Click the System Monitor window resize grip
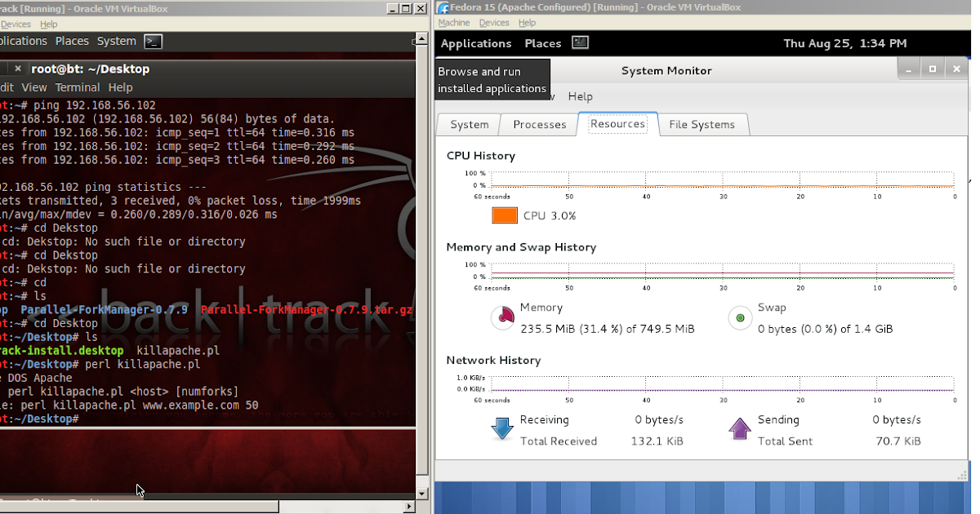980x514 pixels. 960,474
